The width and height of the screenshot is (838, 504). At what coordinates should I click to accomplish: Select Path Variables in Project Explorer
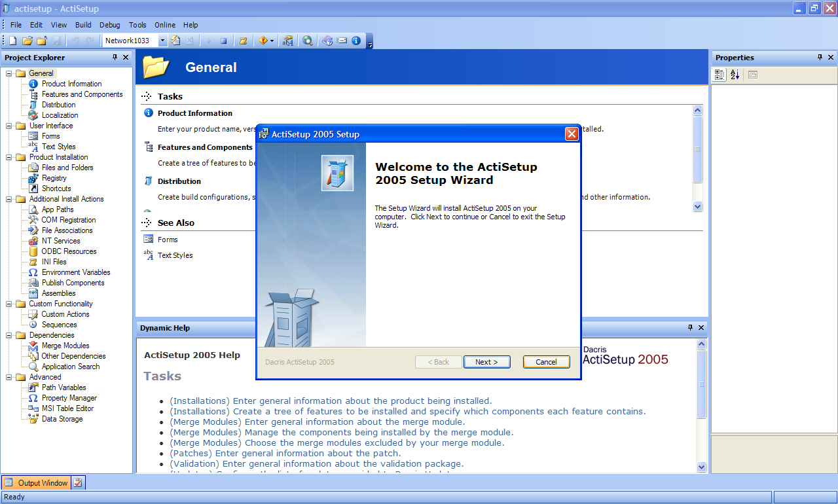pyautogui.click(x=64, y=387)
